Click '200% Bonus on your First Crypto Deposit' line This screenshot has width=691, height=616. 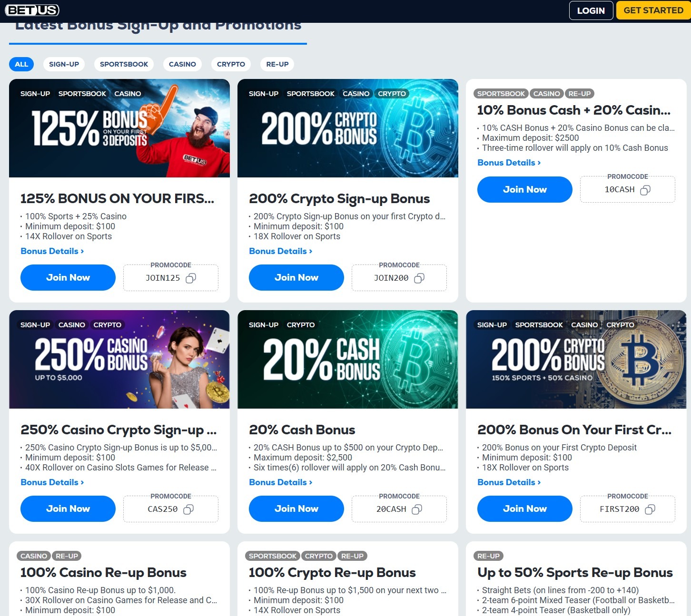pyautogui.click(x=559, y=448)
